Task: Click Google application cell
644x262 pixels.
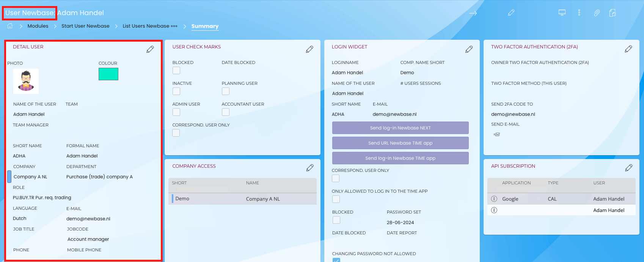Action: (510, 199)
